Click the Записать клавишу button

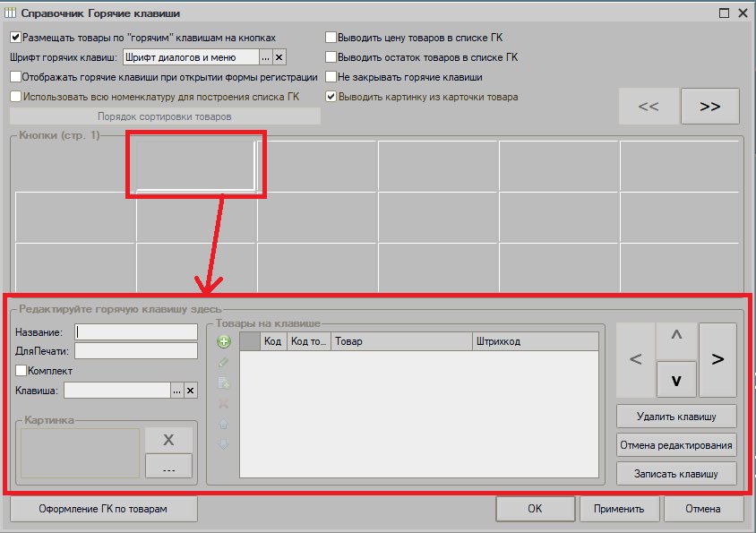click(676, 474)
